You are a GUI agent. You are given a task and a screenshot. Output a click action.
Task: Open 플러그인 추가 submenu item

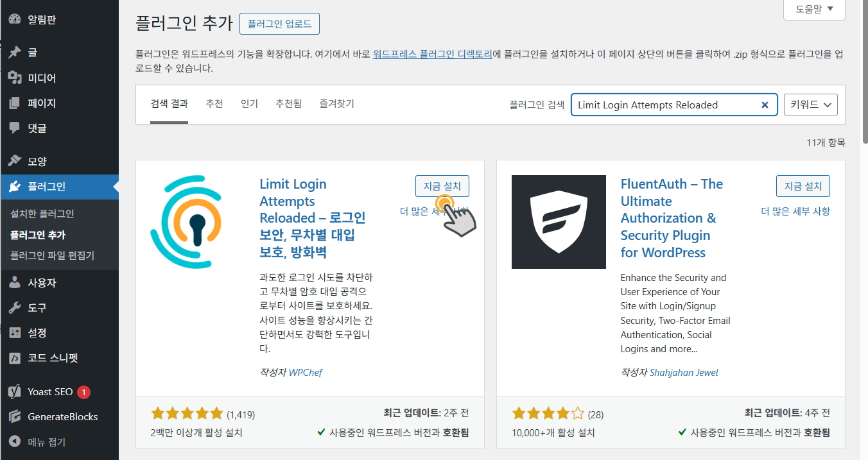(38, 235)
